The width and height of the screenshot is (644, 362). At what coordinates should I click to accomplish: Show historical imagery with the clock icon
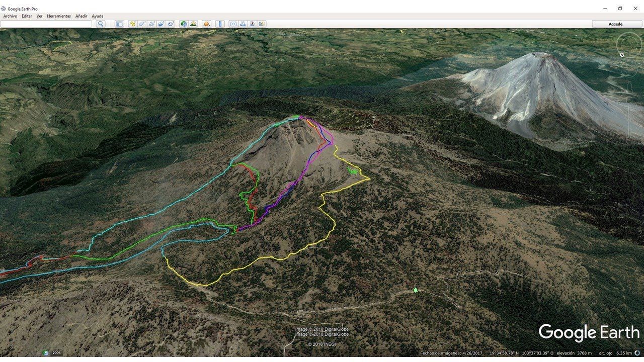click(184, 24)
